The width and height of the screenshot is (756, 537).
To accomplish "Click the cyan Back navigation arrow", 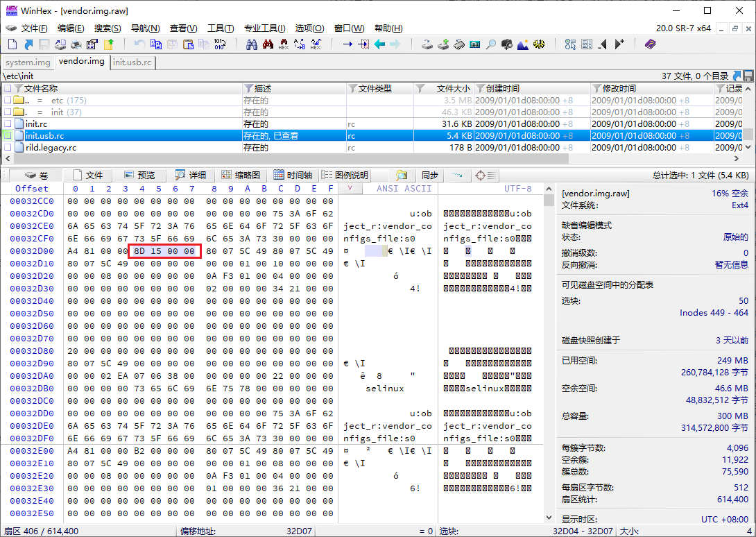I will [x=379, y=44].
